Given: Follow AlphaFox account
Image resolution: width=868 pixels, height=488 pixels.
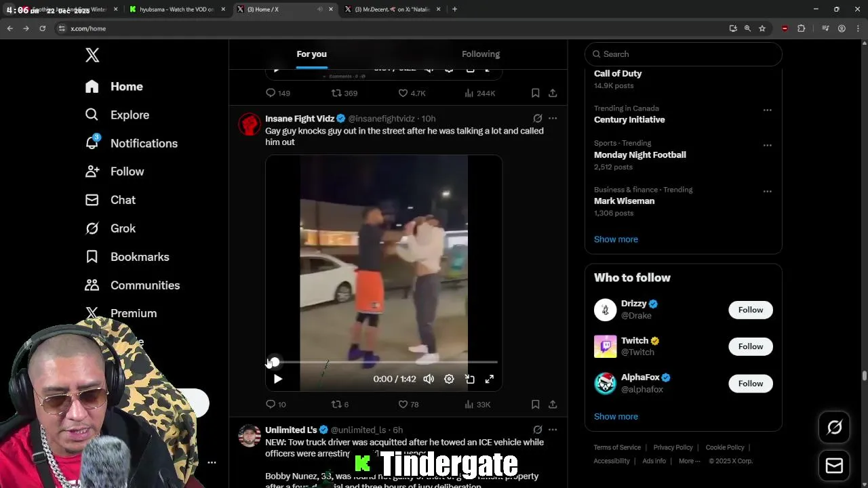Looking at the screenshot, I should (750, 384).
